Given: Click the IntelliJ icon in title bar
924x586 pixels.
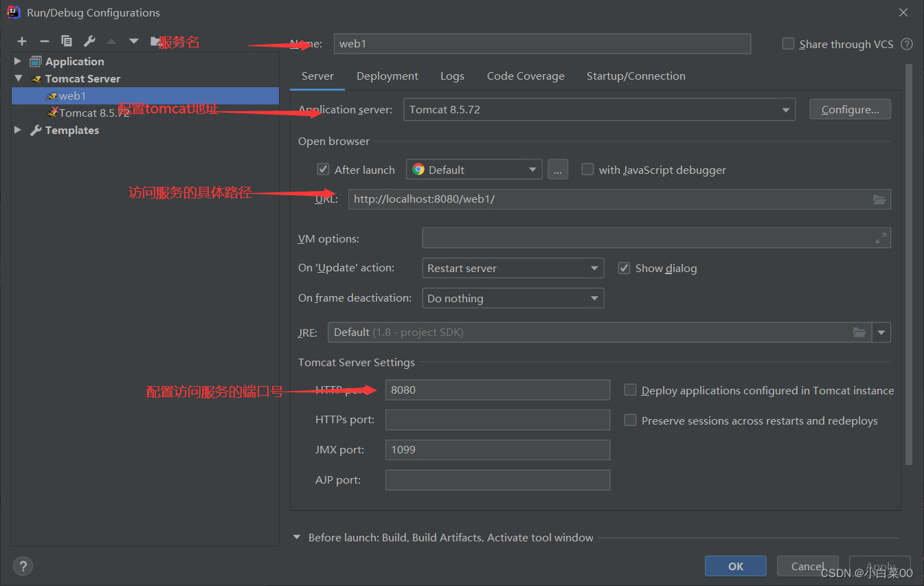Looking at the screenshot, I should click(x=13, y=12).
